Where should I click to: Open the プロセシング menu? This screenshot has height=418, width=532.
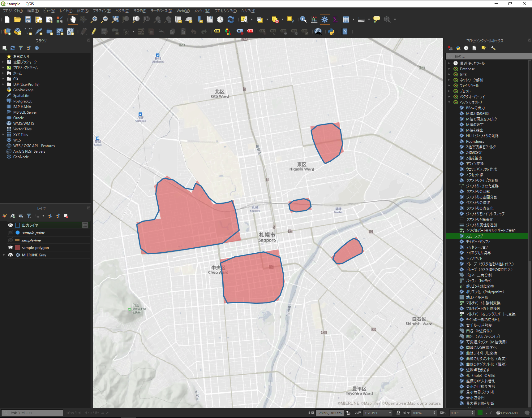(x=226, y=11)
